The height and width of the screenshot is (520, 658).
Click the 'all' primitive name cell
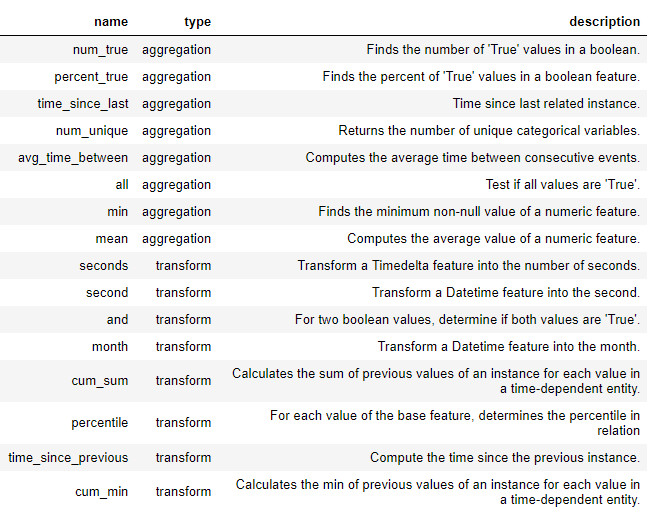(121, 184)
